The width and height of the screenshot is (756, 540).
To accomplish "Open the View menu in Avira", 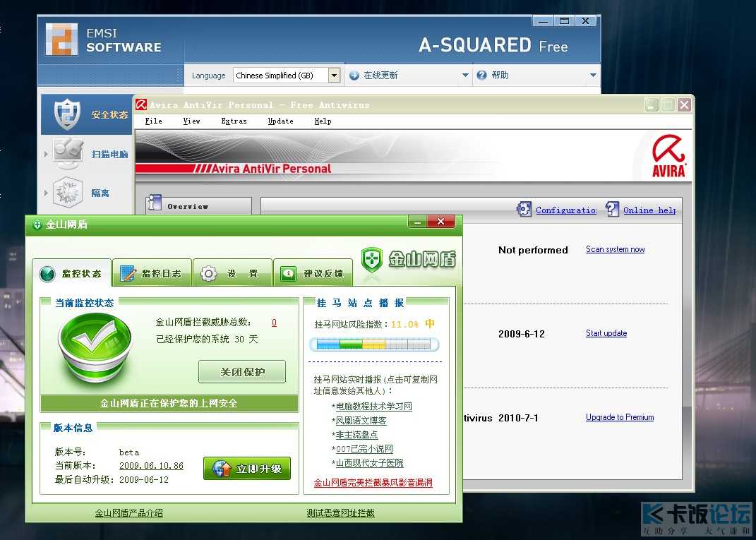I will pos(191,121).
